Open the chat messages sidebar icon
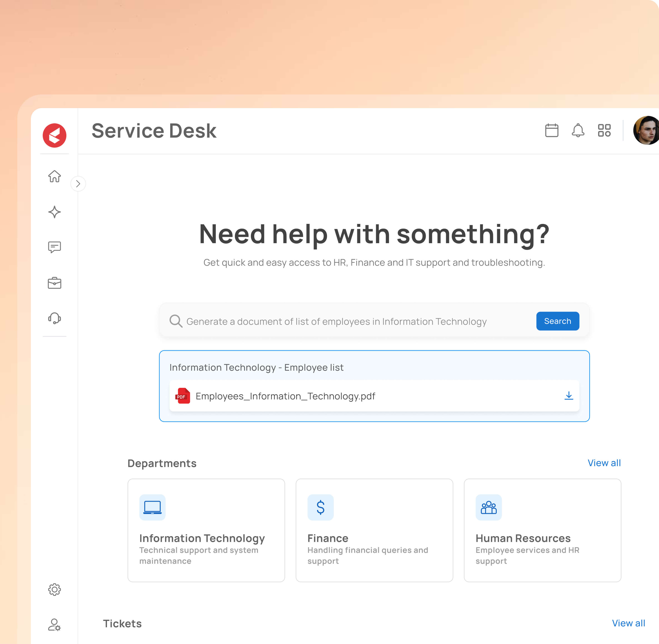 [55, 247]
